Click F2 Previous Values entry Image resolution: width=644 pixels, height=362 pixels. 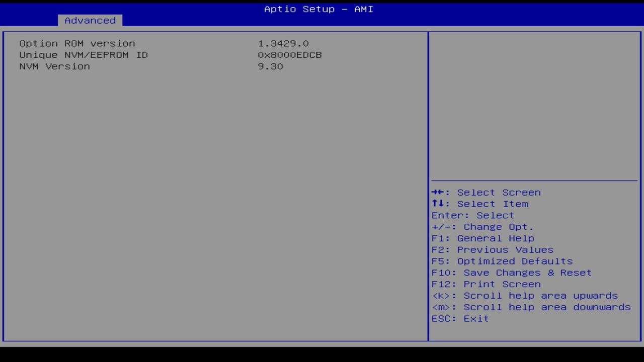492,249
